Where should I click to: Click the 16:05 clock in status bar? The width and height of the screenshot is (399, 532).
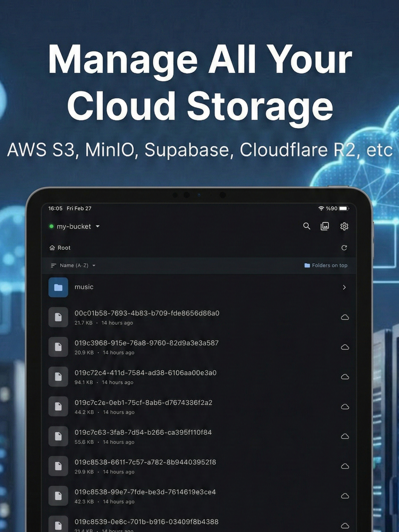[55, 209]
